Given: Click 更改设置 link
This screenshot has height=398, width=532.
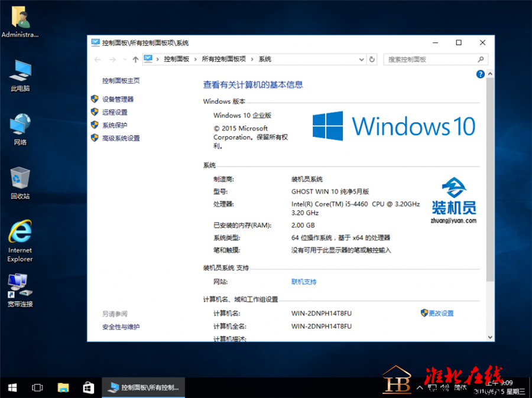Looking at the screenshot, I should [x=441, y=313].
